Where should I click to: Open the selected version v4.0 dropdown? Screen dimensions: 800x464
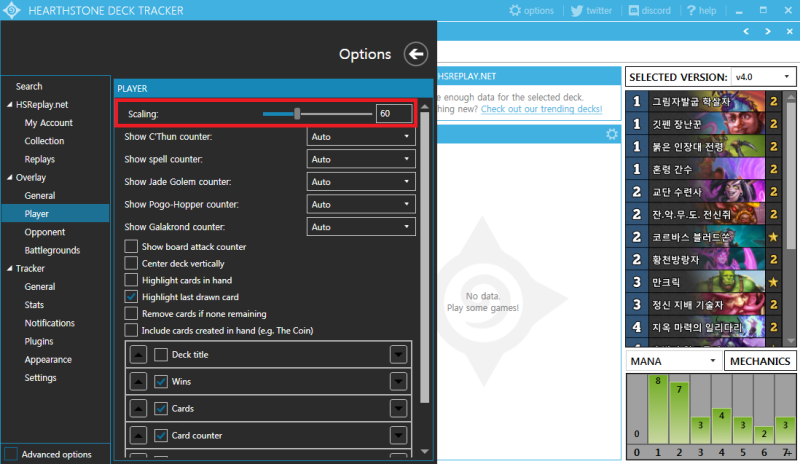(763, 77)
